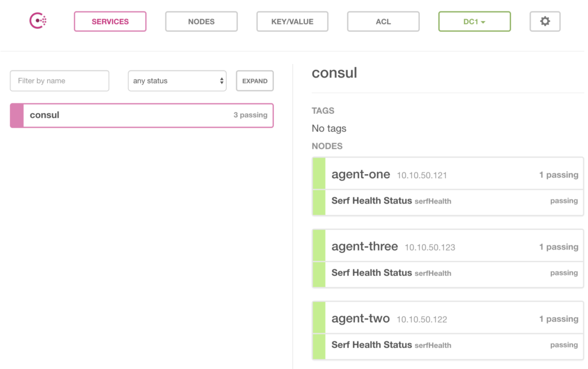Viewport: 588px width, 369px height.
Task: Click the green status indicator of agent-two
Action: coord(319,318)
